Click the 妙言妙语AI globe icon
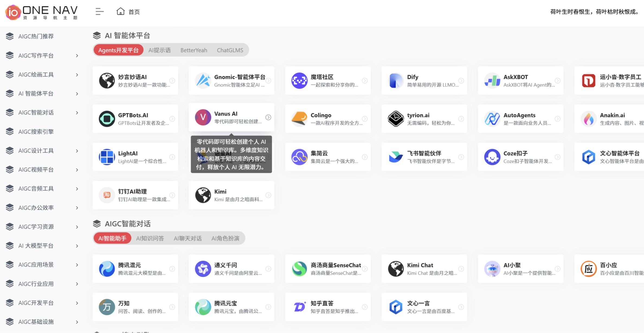The width and height of the screenshot is (644, 333). click(107, 80)
